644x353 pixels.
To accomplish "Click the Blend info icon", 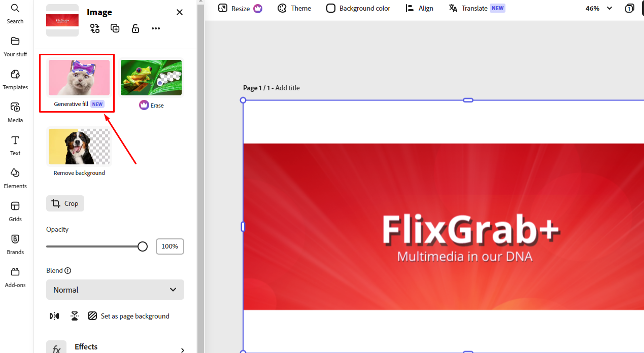I will 68,271.
